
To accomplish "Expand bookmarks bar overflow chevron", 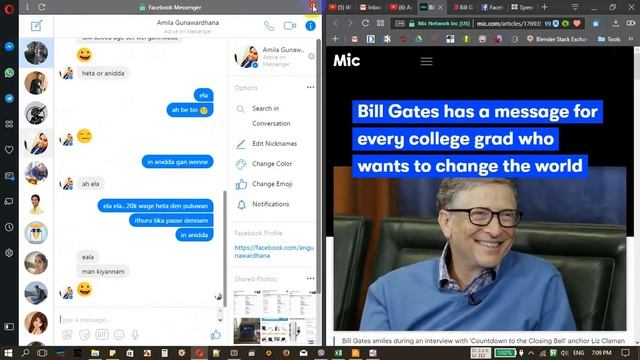I will tap(631, 39).
